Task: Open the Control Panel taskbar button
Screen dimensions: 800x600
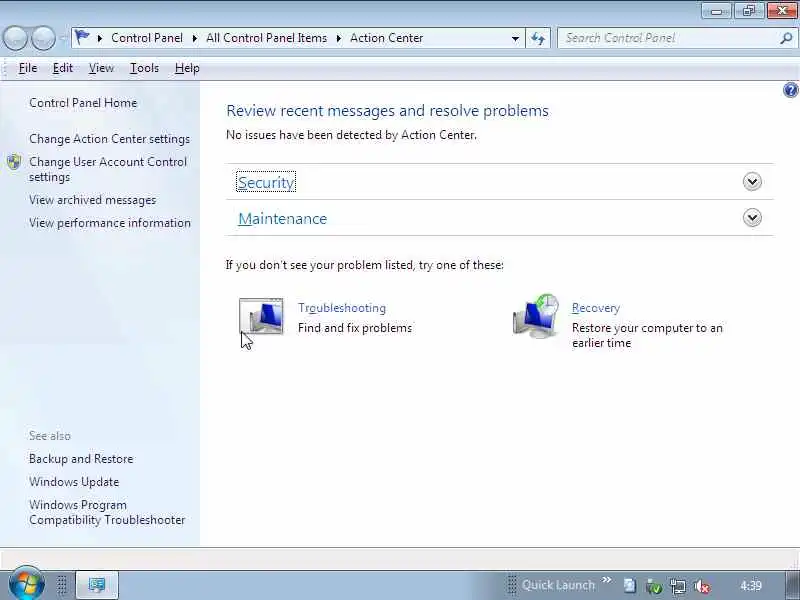Action: tap(97, 584)
